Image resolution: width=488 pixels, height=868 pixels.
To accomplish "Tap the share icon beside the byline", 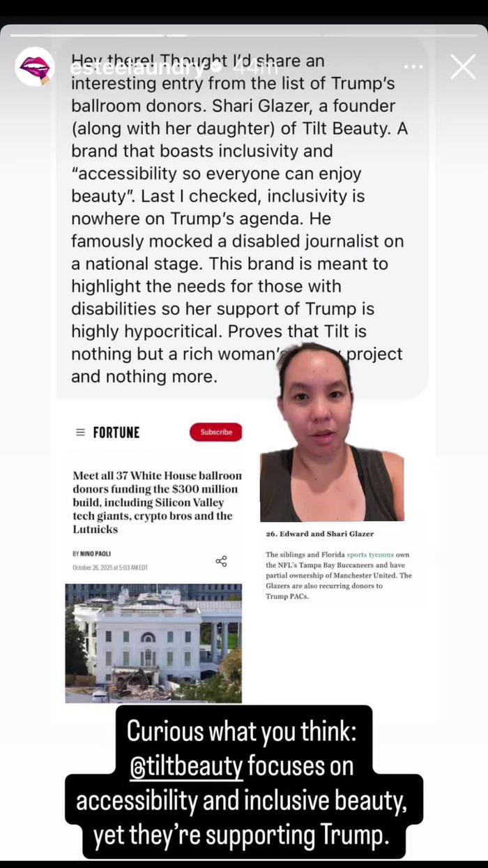I will coord(221,561).
